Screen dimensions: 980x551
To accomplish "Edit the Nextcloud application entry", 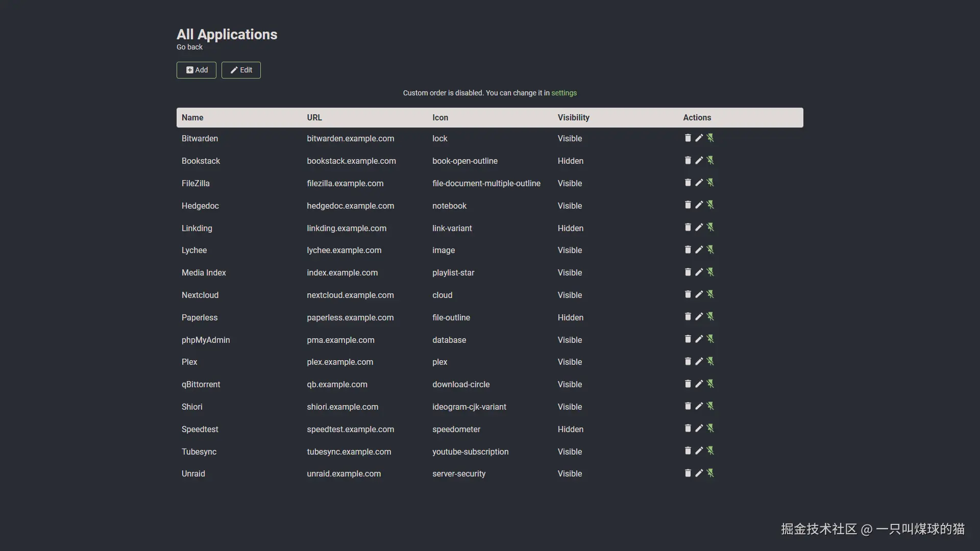I will [699, 294].
